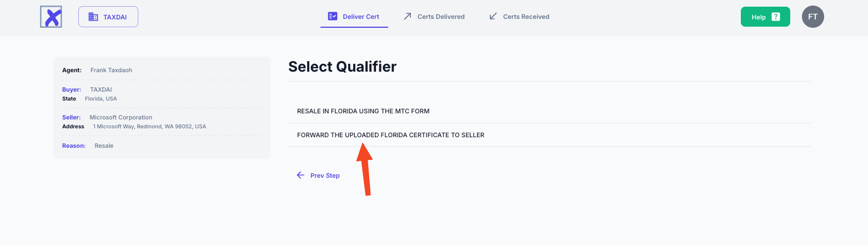Viewport: 868px width, 245px height.
Task: Click the building icon beside TAXDAI
Action: pos(93,17)
